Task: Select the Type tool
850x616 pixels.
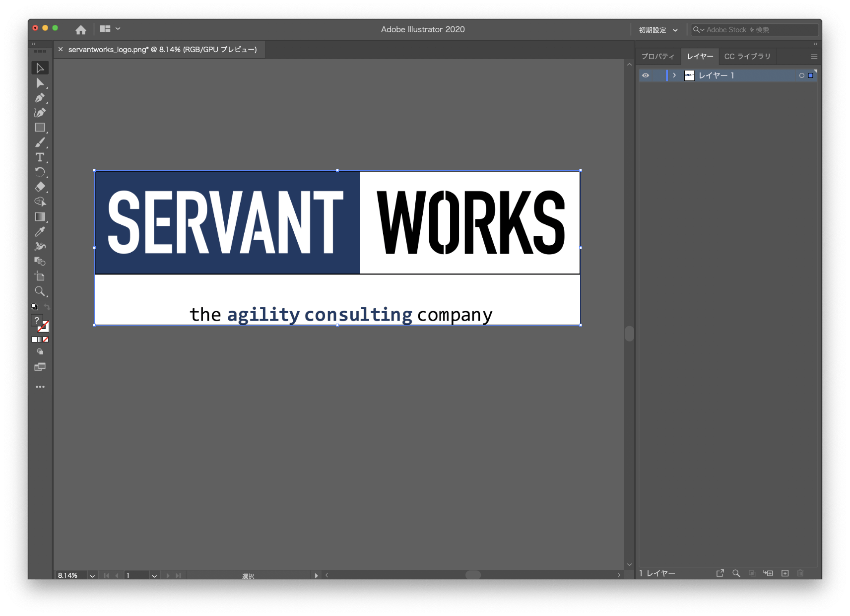Action: pos(40,157)
